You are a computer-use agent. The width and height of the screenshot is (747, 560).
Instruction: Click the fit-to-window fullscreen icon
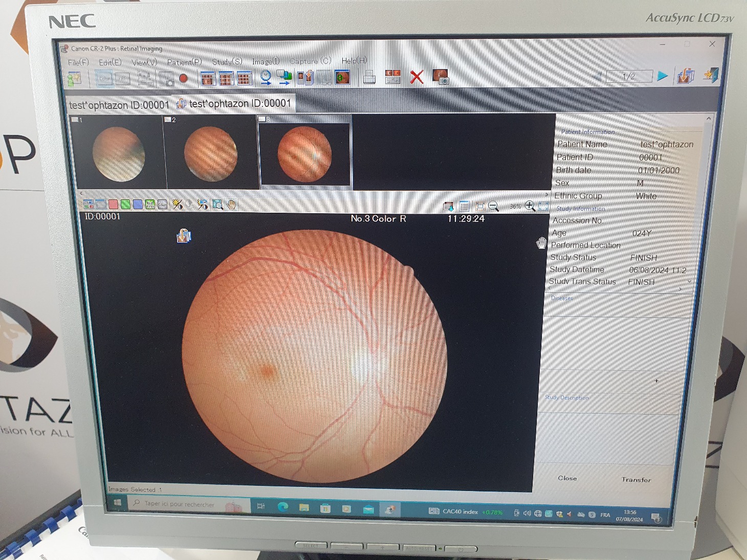pos(543,206)
